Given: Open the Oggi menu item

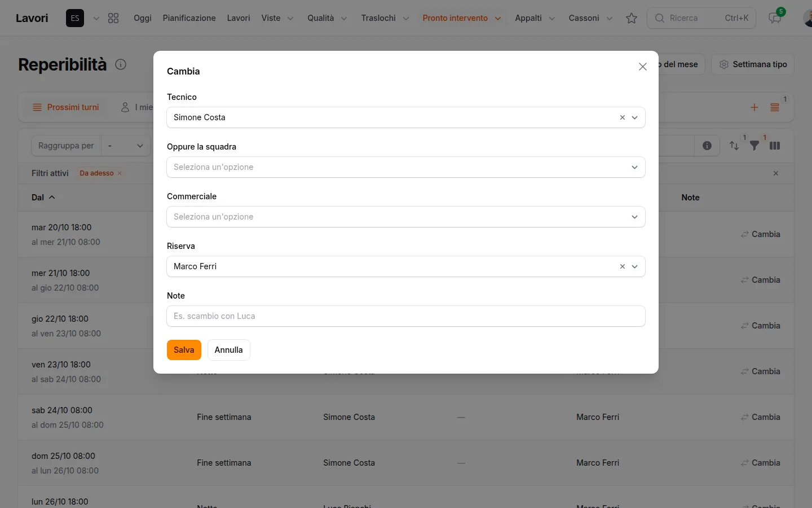Looking at the screenshot, I should tap(143, 18).
